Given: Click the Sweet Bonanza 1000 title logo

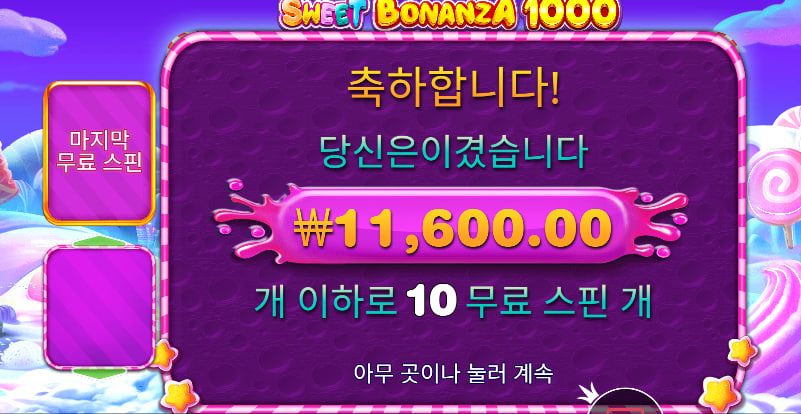Looking at the screenshot, I should coord(449,15).
